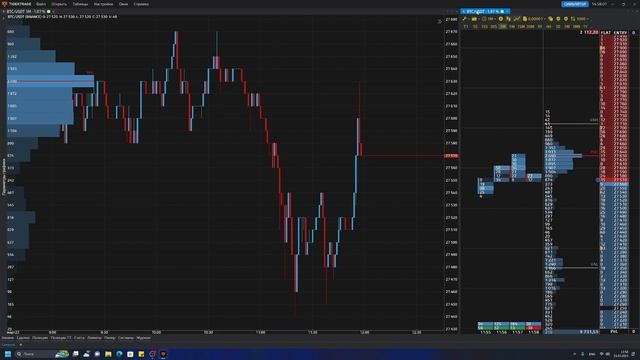Select the T1 timeframe preset

(466, 27)
